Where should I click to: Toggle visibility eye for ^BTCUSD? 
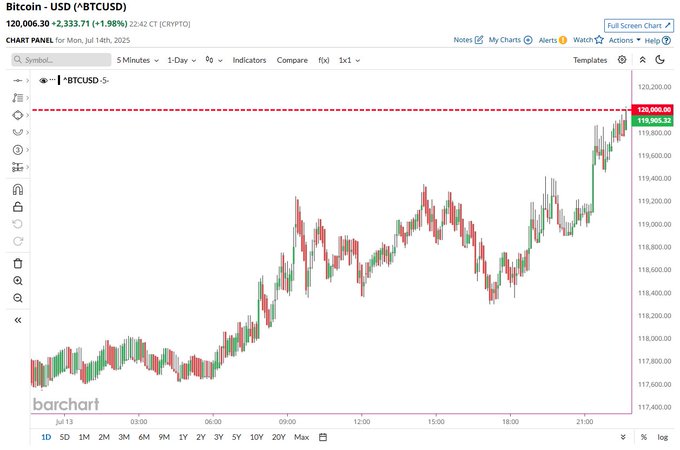43,80
